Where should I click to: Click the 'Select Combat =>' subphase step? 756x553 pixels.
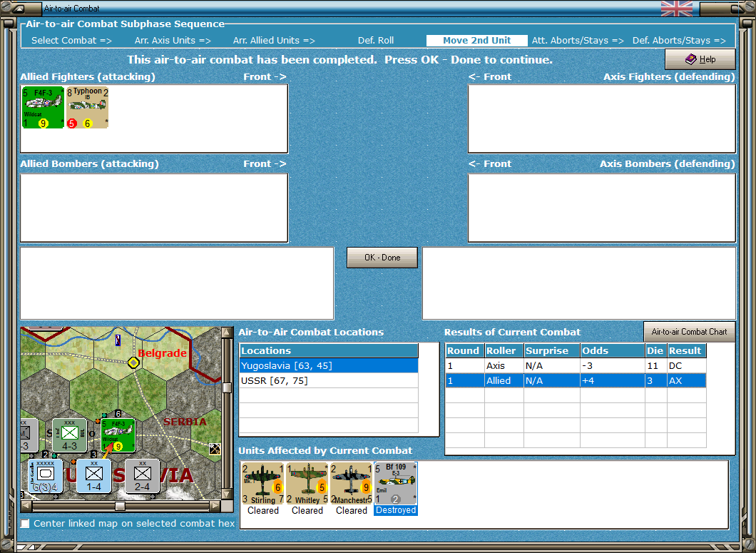point(71,41)
